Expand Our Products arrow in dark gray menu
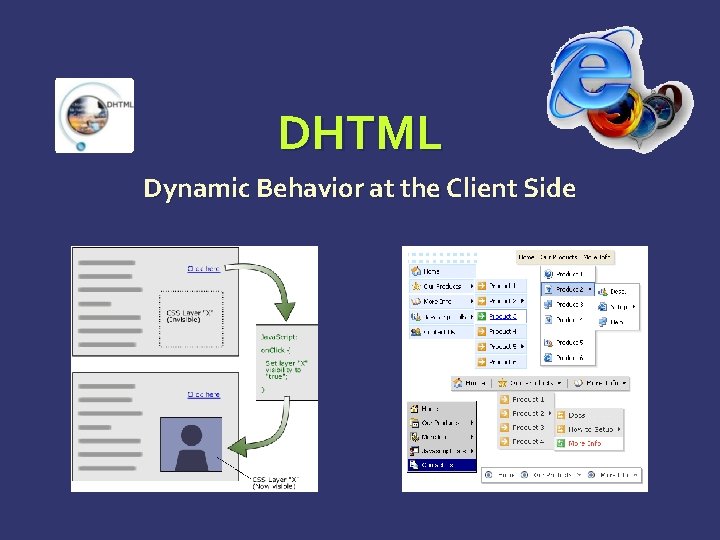The width and height of the screenshot is (720, 540). point(472,422)
